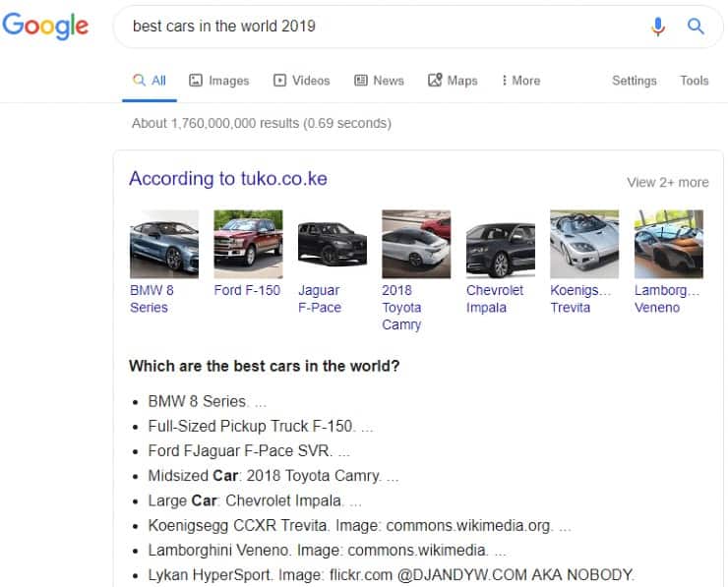The height and width of the screenshot is (587, 728).
Task: Expand the More menu
Action: pos(521,81)
